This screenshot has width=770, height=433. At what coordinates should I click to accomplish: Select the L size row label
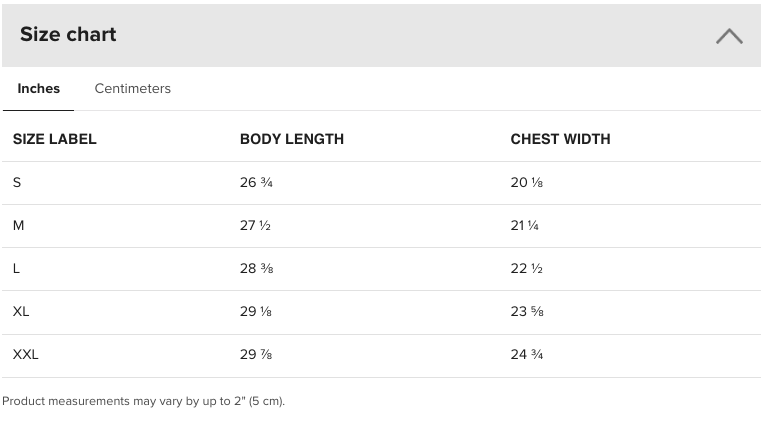coord(16,269)
